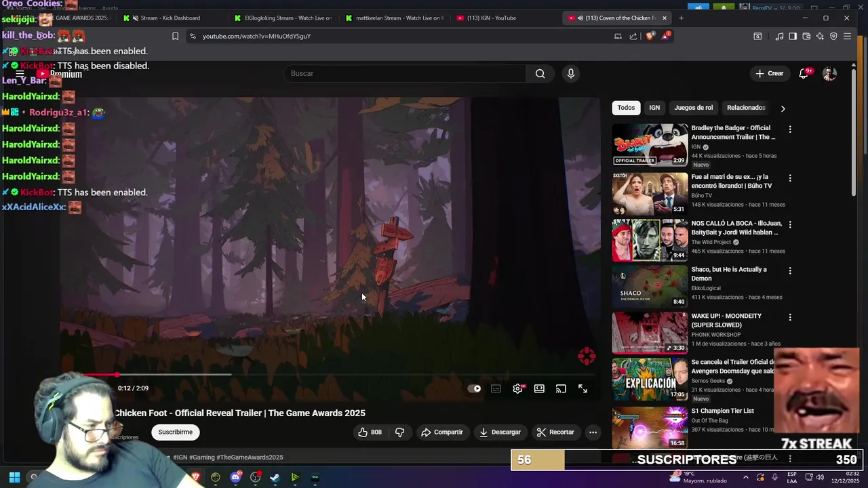Select the Juegos de rol chip

(693, 108)
